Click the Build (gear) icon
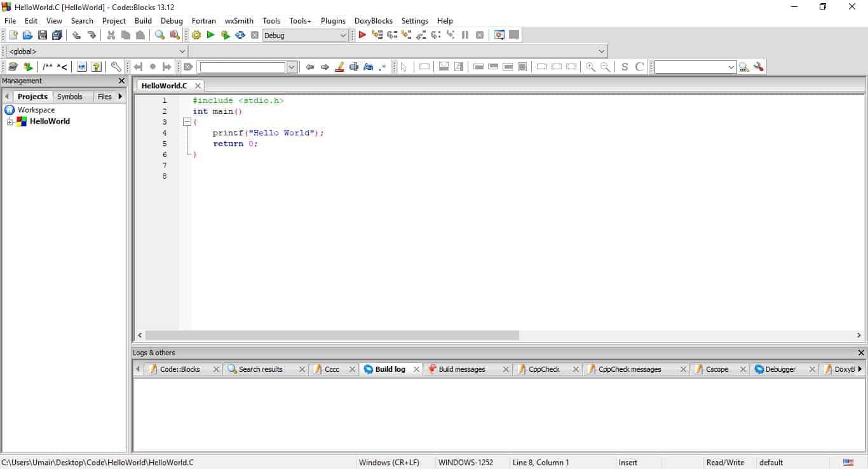Image resolution: width=868 pixels, height=469 pixels. tap(196, 35)
